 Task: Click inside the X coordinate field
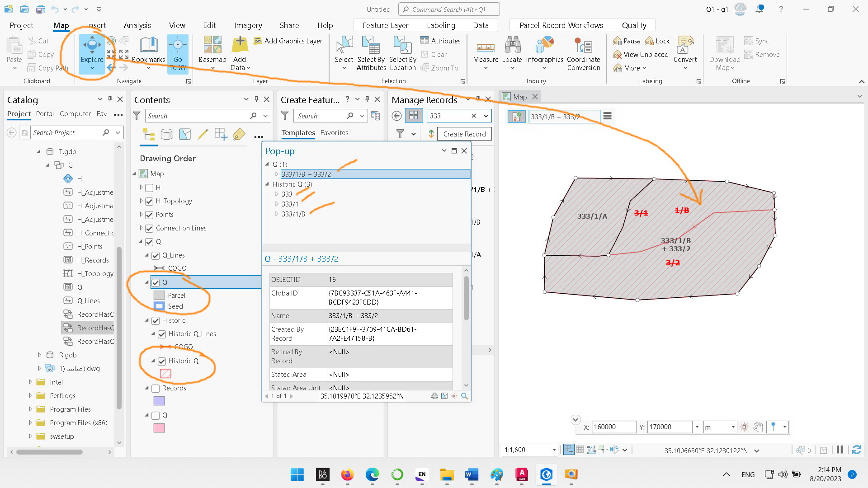coord(613,427)
